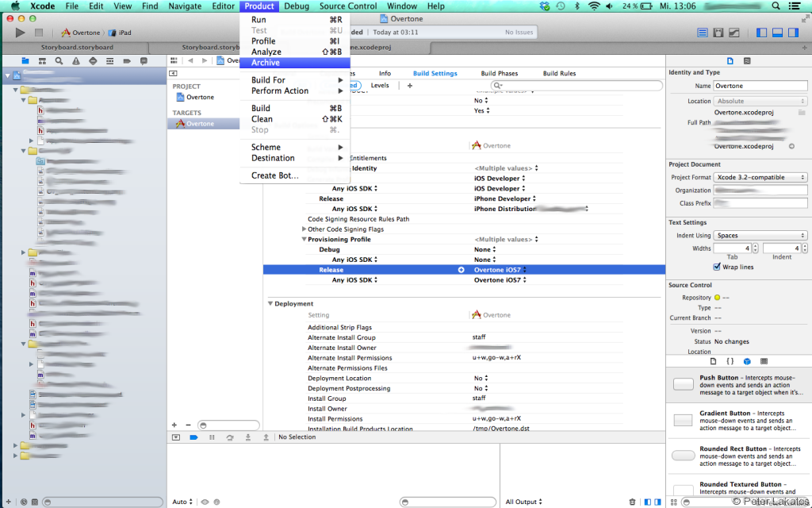Open the Code Snippet library braces icon
812x508 pixels.
(730, 361)
